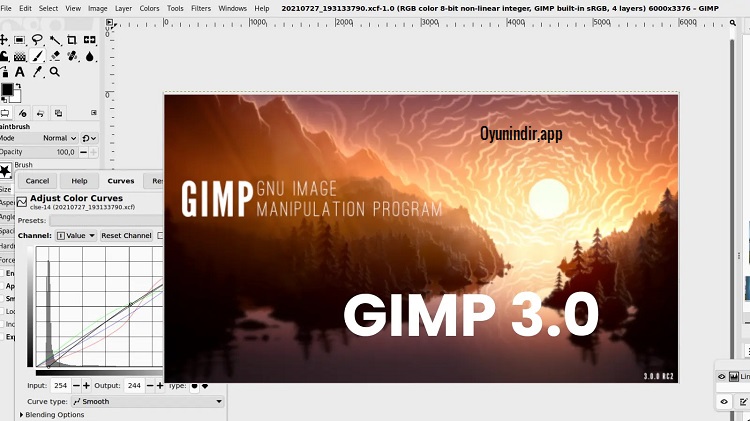This screenshot has height=421, width=750.
Task: Toggle the 'En' checkbox in tool options
Action: 1,273
